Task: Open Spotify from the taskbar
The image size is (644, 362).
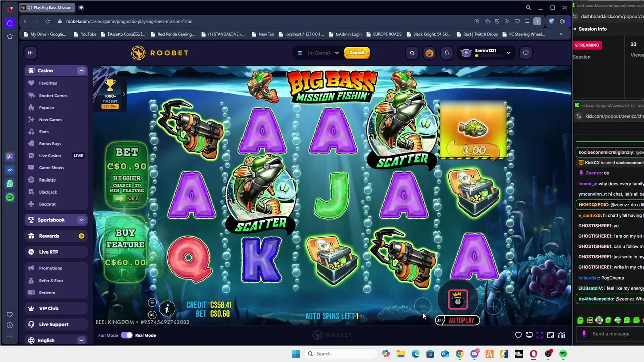Action: point(563,354)
